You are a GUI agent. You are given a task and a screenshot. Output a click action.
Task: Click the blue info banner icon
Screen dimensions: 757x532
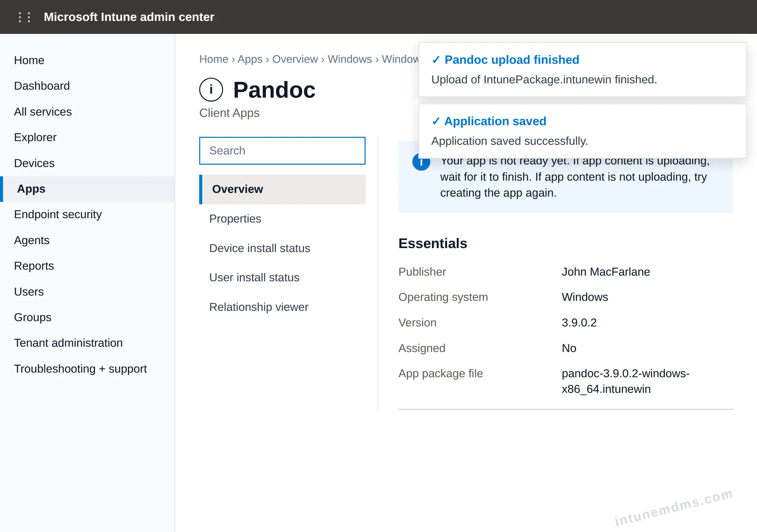coord(421,162)
